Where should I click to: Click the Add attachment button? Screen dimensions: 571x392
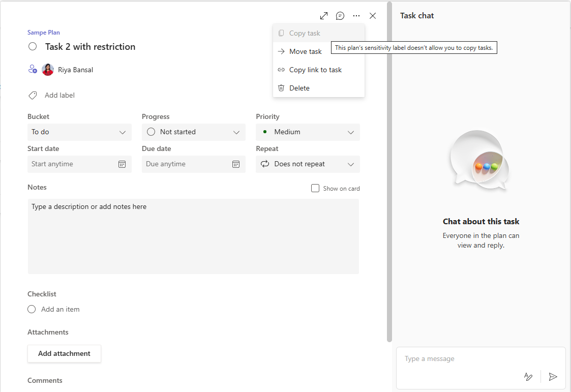click(x=64, y=353)
